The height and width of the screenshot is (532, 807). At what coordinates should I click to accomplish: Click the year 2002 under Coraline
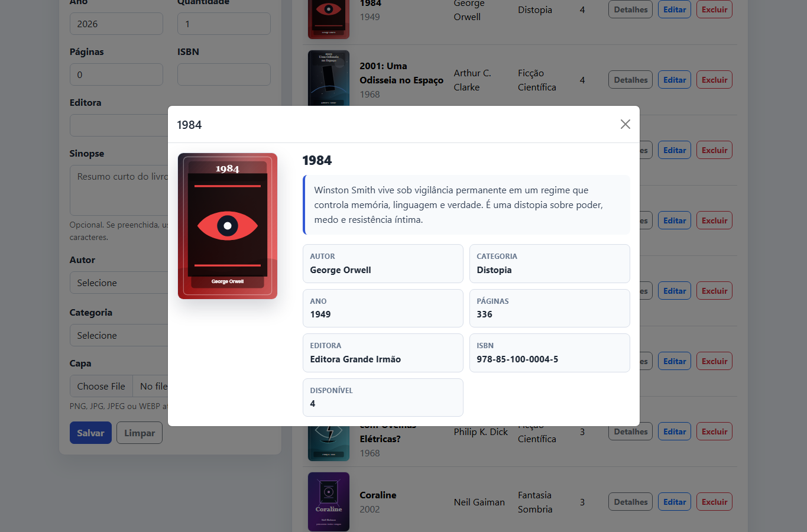pyautogui.click(x=370, y=510)
